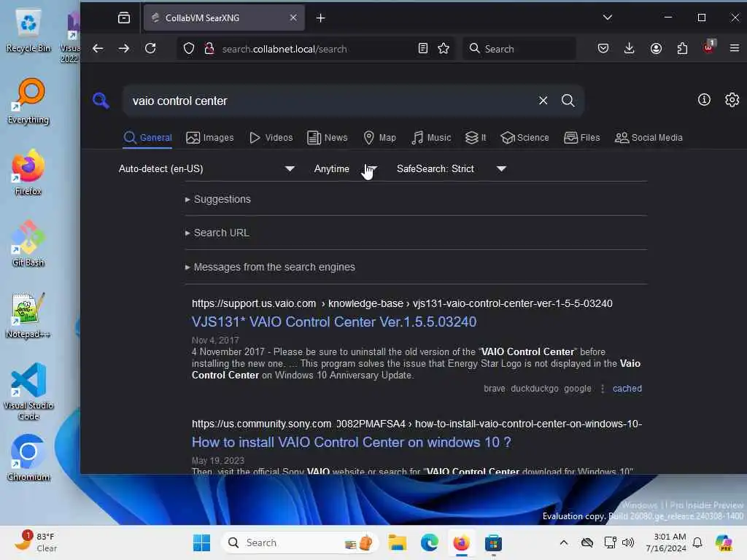
Task: Toggle reader view icon in address bar
Action: click(422, 49)
